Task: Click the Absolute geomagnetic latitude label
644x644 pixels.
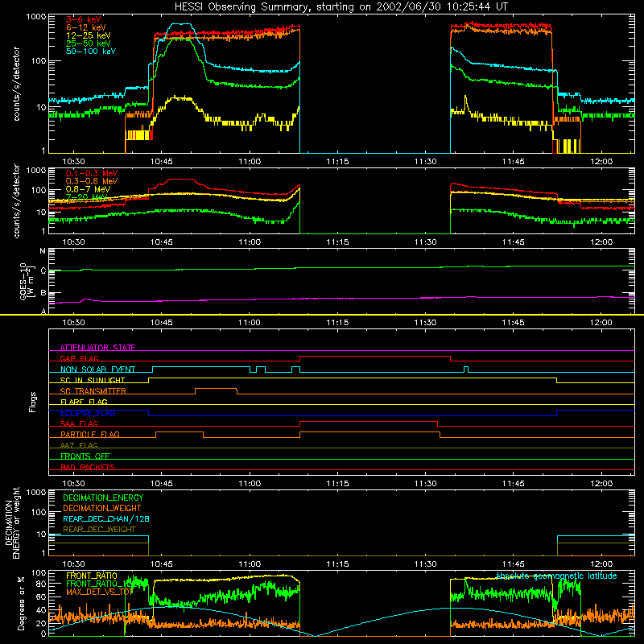Action: pyautogui.click(x=556, y=576)
